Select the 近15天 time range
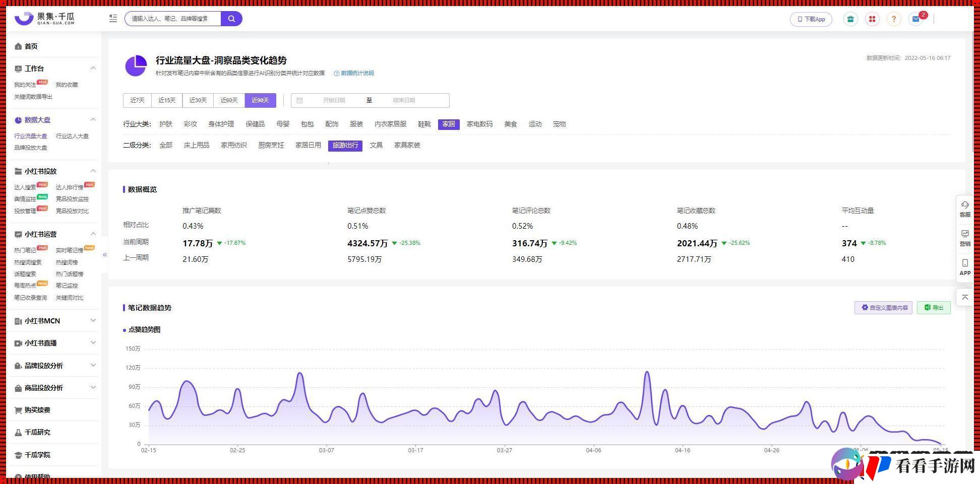 167,100
